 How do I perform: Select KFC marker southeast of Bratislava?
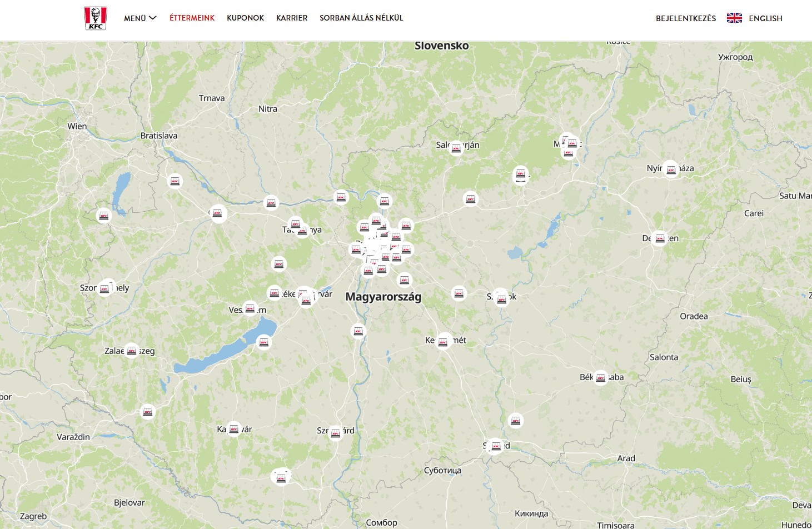tap(175, 181)
